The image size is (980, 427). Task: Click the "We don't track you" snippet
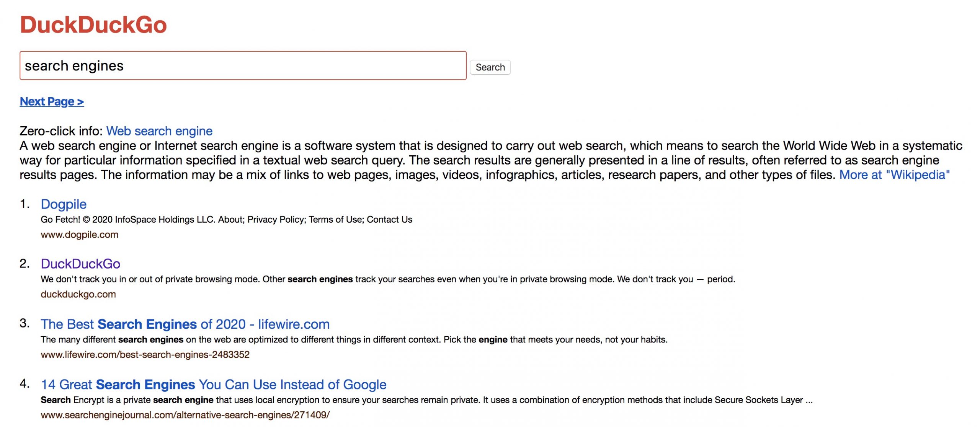[388, 279]
